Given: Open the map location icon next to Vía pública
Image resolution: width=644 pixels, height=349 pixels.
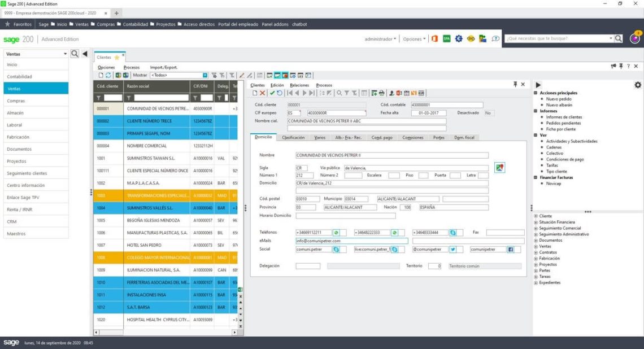Looking at the screenshot, I should point(498,167).
